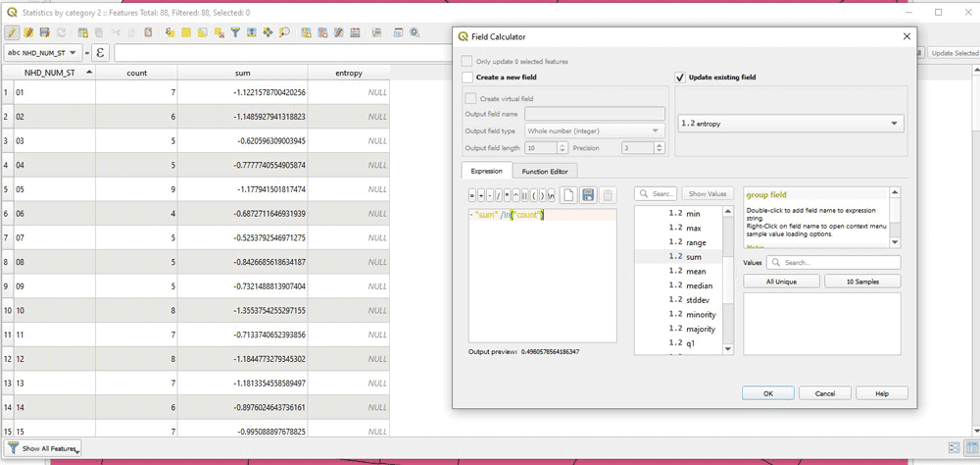Switch to table view icon bottom-right

(x=971, y=447)
